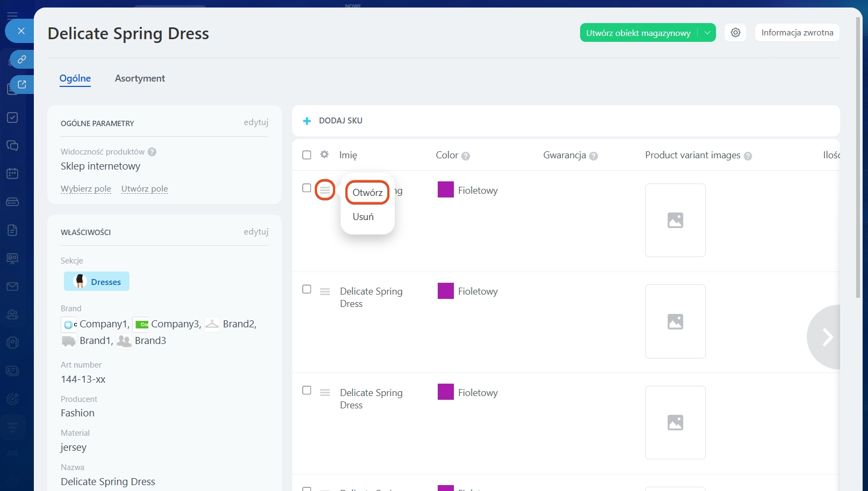Viewport: 868px width, 491px height.
Task: Click the hamburger icon of the second SKU row
Action: click(325, 291)
